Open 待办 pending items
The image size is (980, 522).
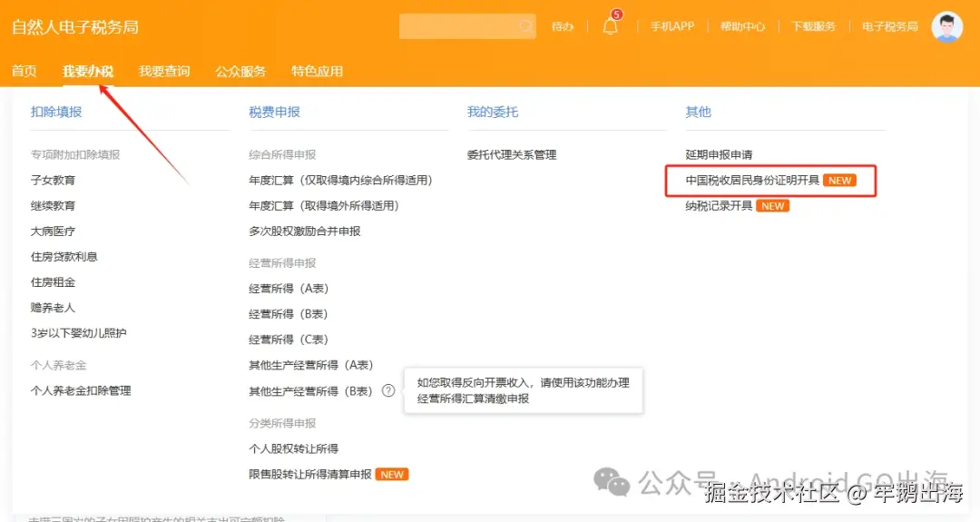pos(563,26)
